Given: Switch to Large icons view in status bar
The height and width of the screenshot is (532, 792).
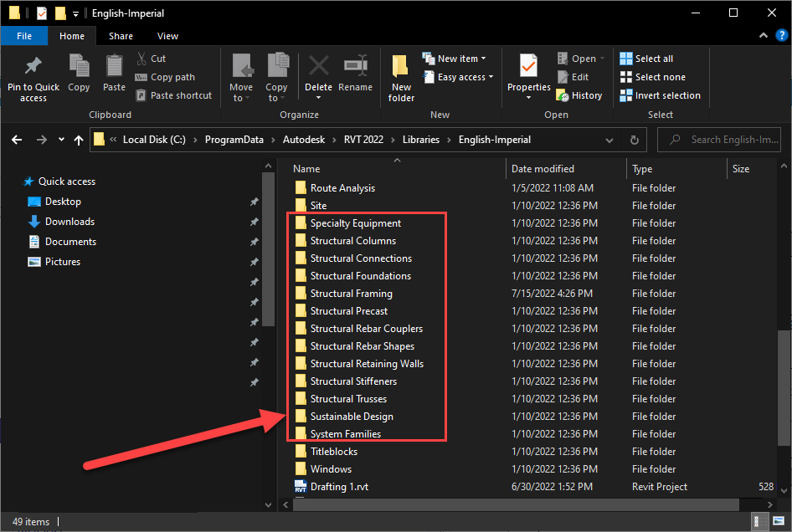Looking at the screenshot, I should tap(779, 521).
